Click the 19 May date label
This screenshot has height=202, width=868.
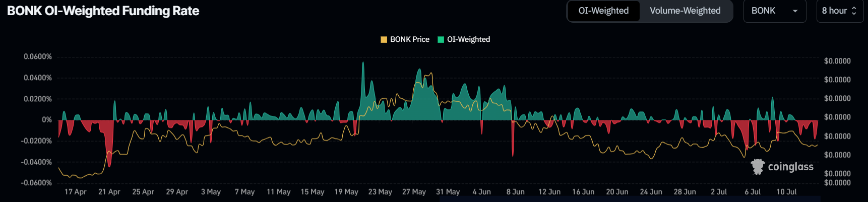(346, 192)
